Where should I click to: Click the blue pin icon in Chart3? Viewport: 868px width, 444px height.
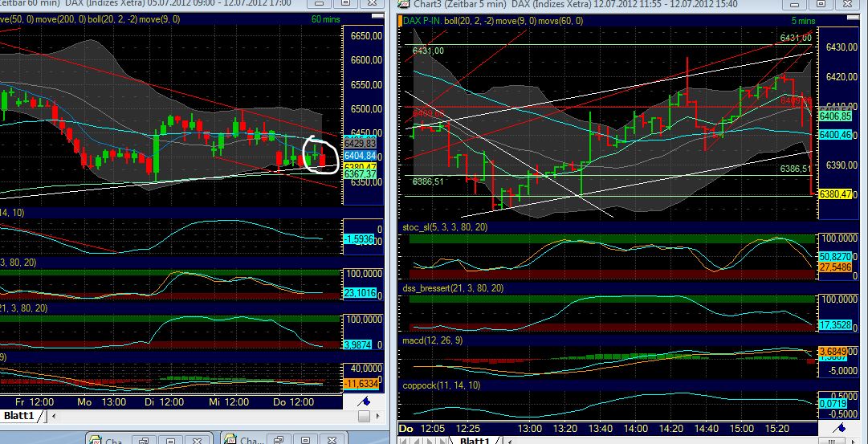(x=841, y=427)
